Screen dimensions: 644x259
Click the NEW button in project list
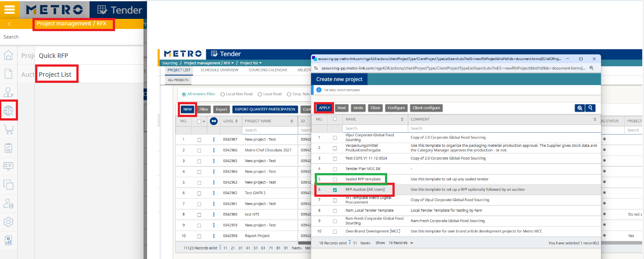click(x=188, y=109)
